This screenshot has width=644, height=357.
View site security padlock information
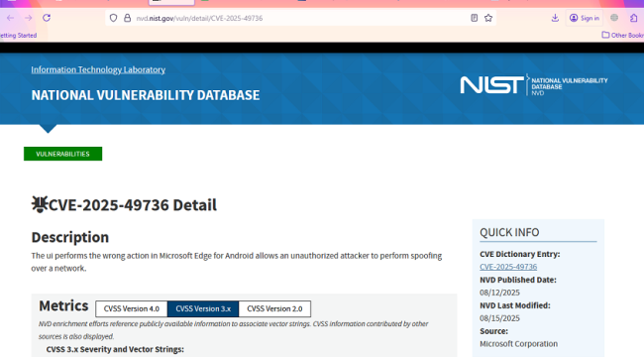pyautogui.click(x=128, y=18)
